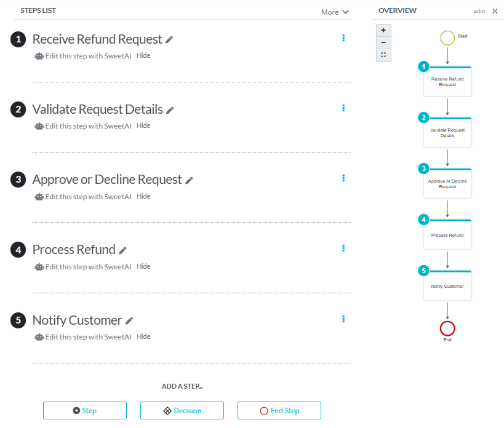Viewport: 504px width, 428px height.
Task: Fit overview diagram to view
Action: coord(383,55)
